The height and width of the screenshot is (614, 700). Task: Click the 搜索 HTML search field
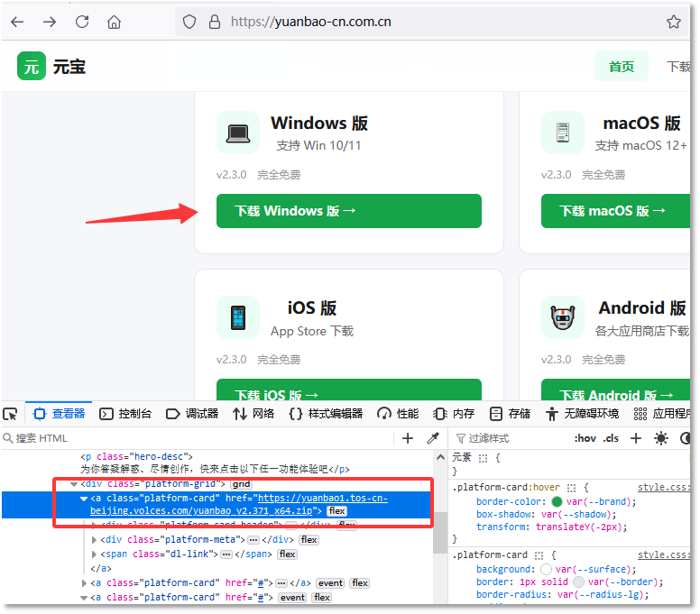coord(198,438)
